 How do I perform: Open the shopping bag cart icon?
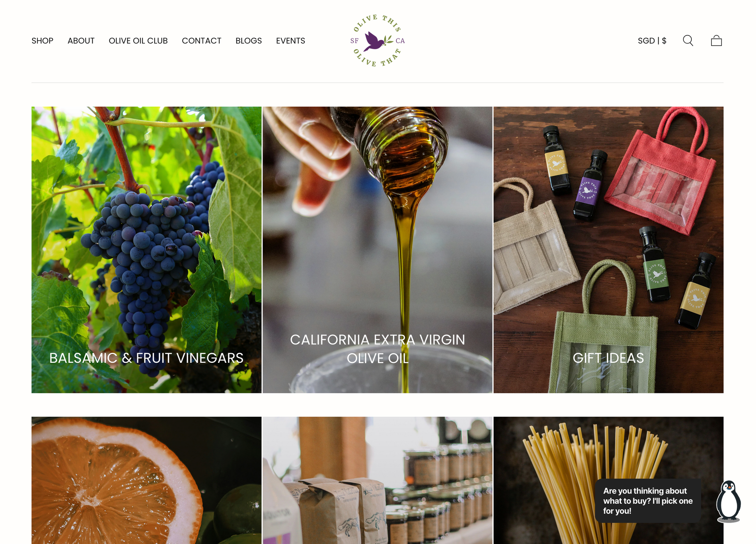click(x=716, y=41)
